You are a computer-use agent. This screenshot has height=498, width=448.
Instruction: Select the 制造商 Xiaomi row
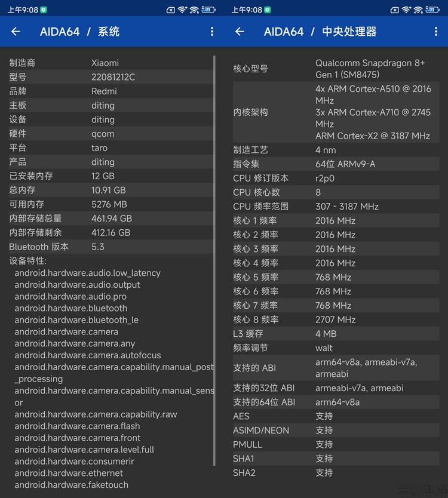(x=111, y=63)
